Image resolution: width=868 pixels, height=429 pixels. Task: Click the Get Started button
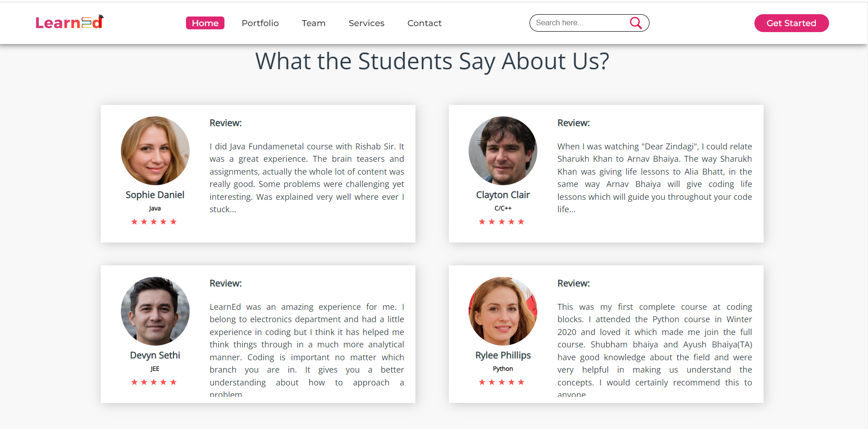coord(791,23)
